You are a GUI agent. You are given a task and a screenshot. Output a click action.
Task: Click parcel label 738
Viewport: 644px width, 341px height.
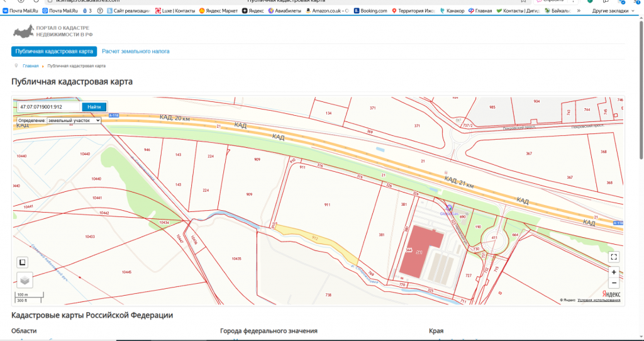[328, 295]
